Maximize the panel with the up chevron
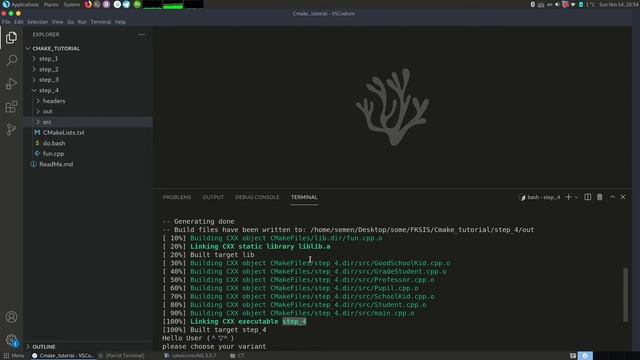Image resolution: width=640 pixels, height=360 pixels. coord(612,197)
